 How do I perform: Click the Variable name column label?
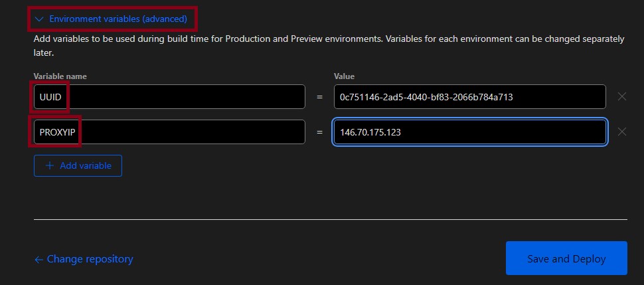coord(60,76)
